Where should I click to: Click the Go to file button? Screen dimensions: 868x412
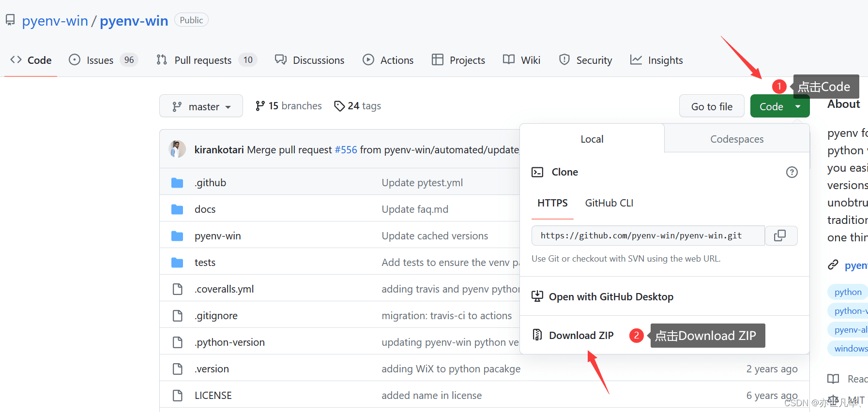pos(712,106)
